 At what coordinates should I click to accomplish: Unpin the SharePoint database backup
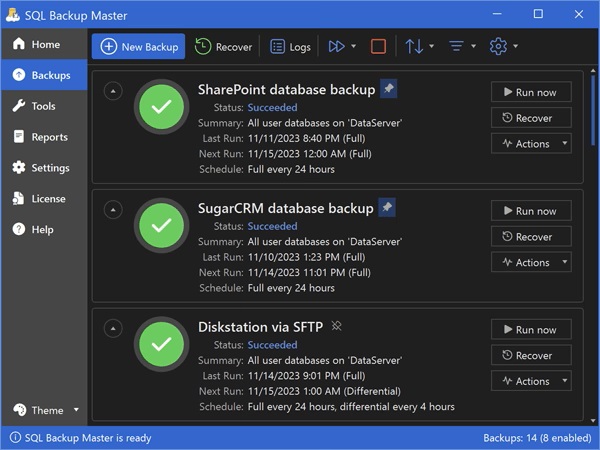pos(388,88)
